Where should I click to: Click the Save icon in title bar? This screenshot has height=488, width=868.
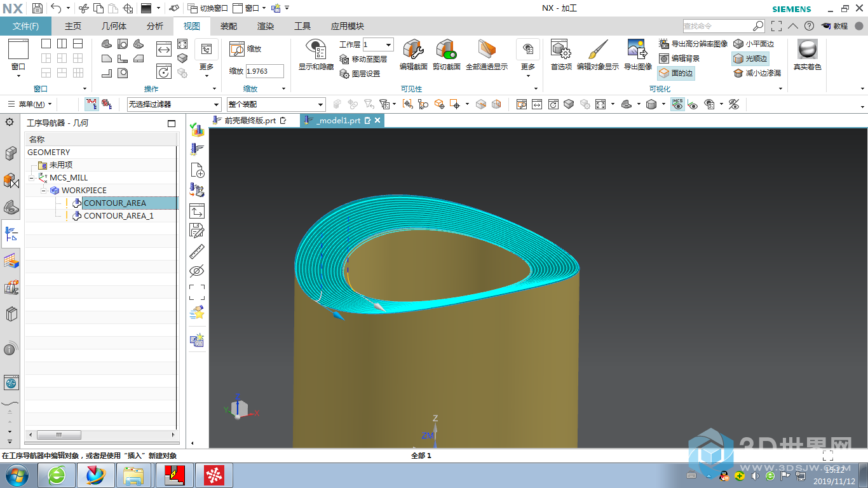click(37, 8)
